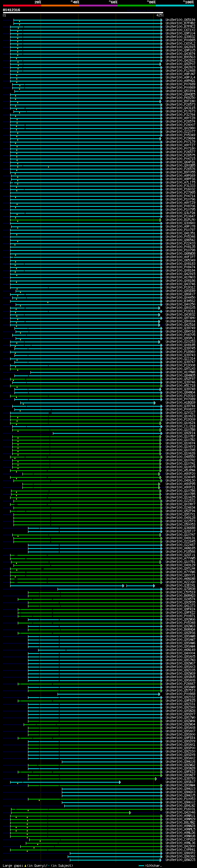Click the alignment bar for UniRef100_A1YMW8
The image size is (197, 868).
(x=96, y=372)
